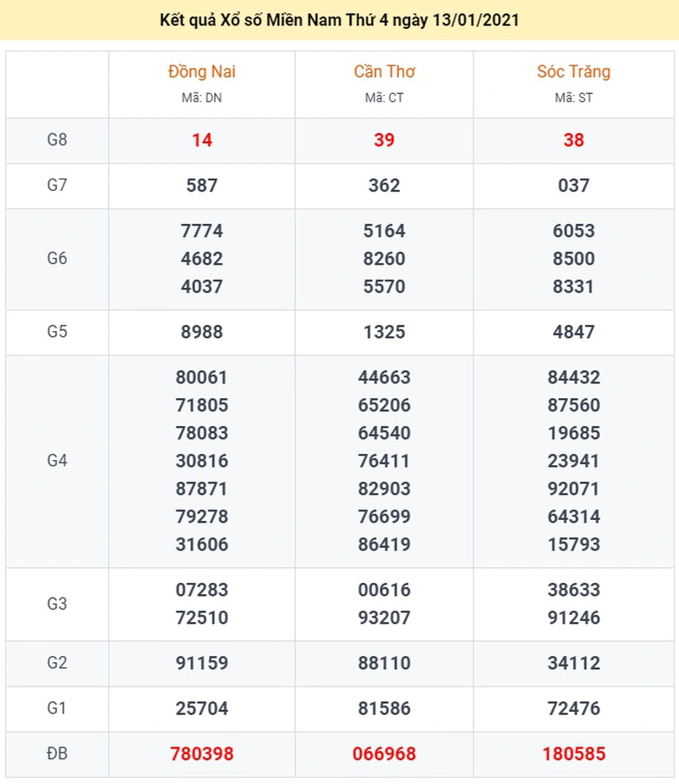Image resolution: width=679 pixels, height=784 pixels.
Task: Click the Sóc Trăng G3 number 91246
Action: click(x=574, y=618)
